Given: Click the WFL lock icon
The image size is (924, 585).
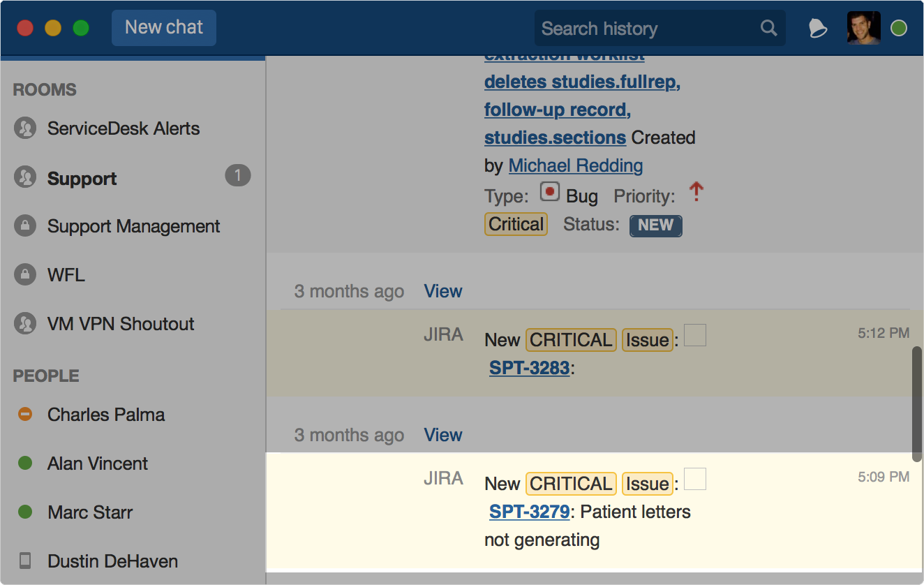Looking at the screenshot, I should tap(25, 275).
